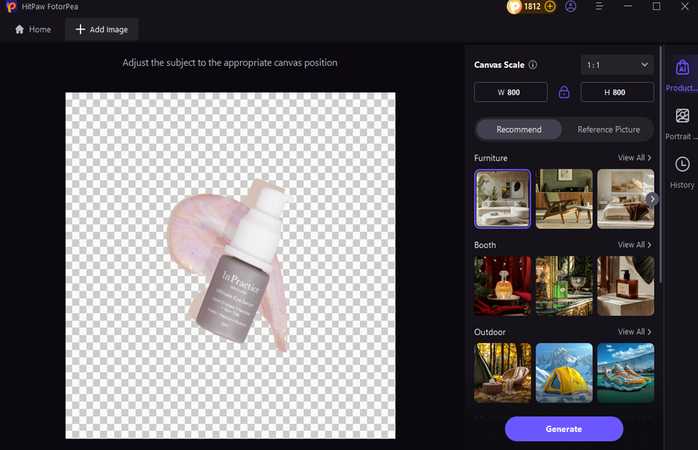The height and width of the screenshot is (450, 698).
Task: Select the wooden armchair furniture thumbnail
Action: (x=564, y=199)
